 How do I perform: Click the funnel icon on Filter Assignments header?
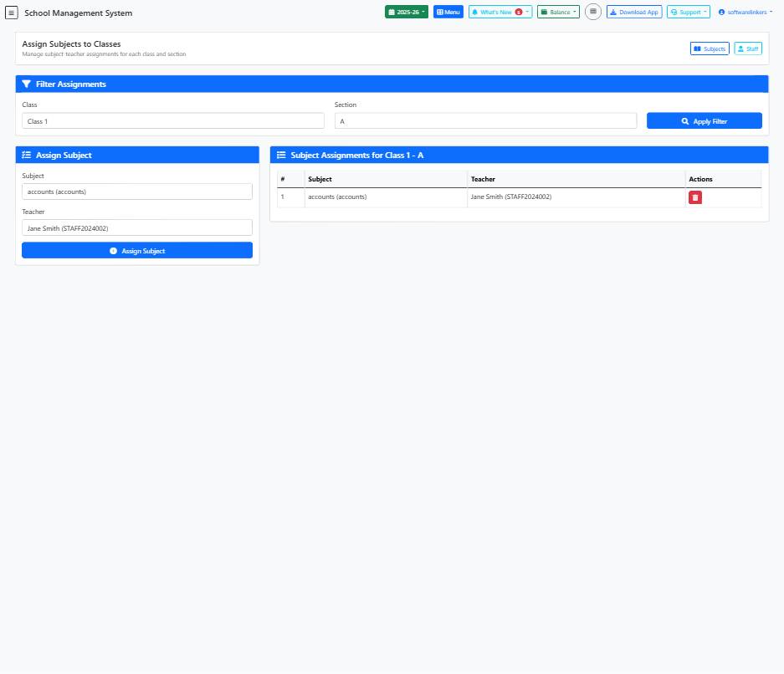pyautogui.click(x=26, y=84)
